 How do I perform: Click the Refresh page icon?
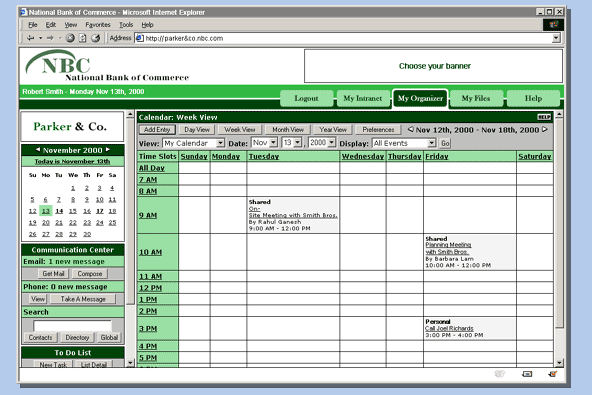(82, 38)
